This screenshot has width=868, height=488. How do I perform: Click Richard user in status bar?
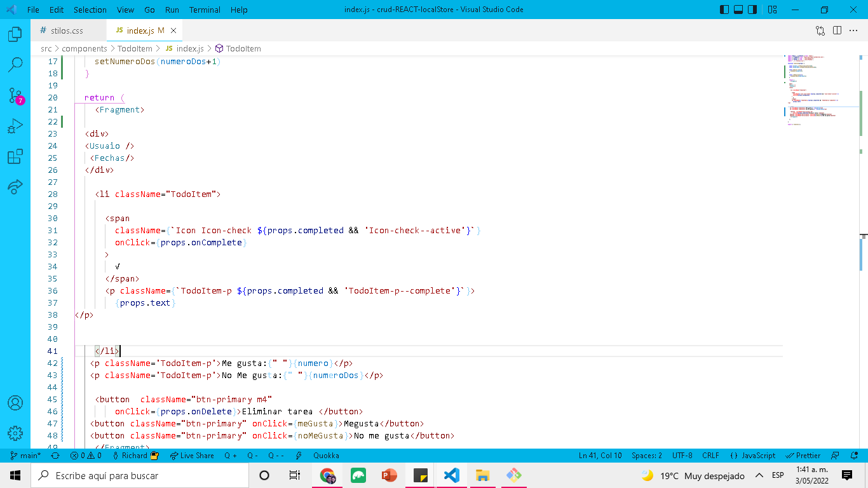135,456
